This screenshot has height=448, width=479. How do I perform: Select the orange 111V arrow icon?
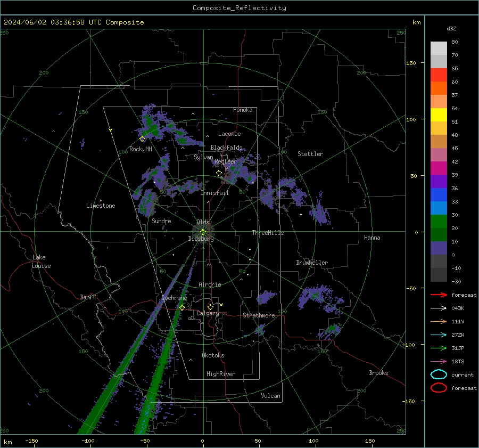[x=439, y=321]
